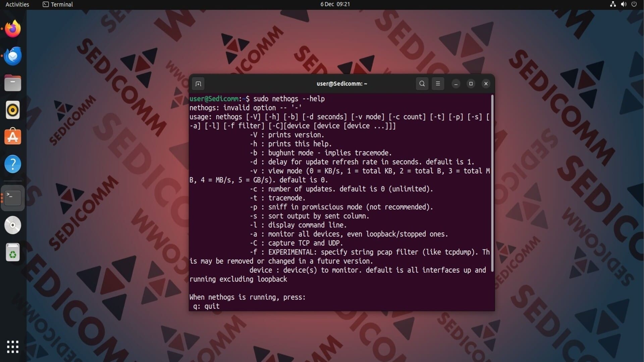644x362 pixels.
Task: Click the '-l : display command line.' line
Action: (x=298, y=226)
